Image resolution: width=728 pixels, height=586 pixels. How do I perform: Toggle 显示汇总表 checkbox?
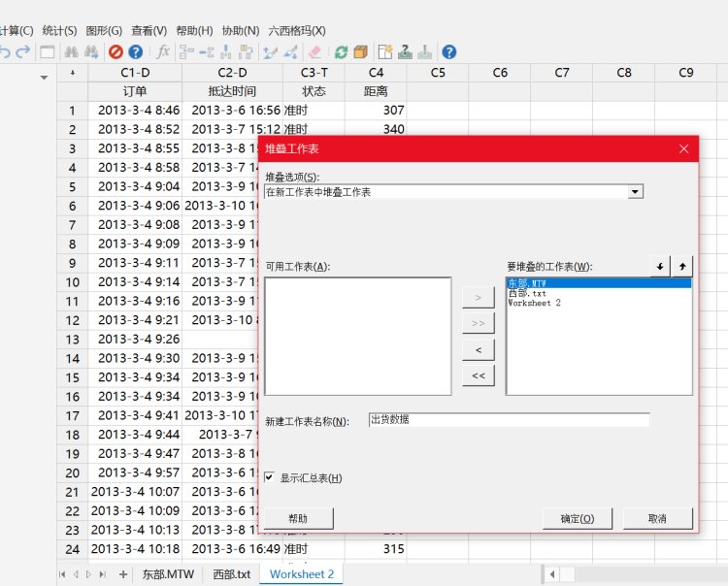[x=269, y=477]
